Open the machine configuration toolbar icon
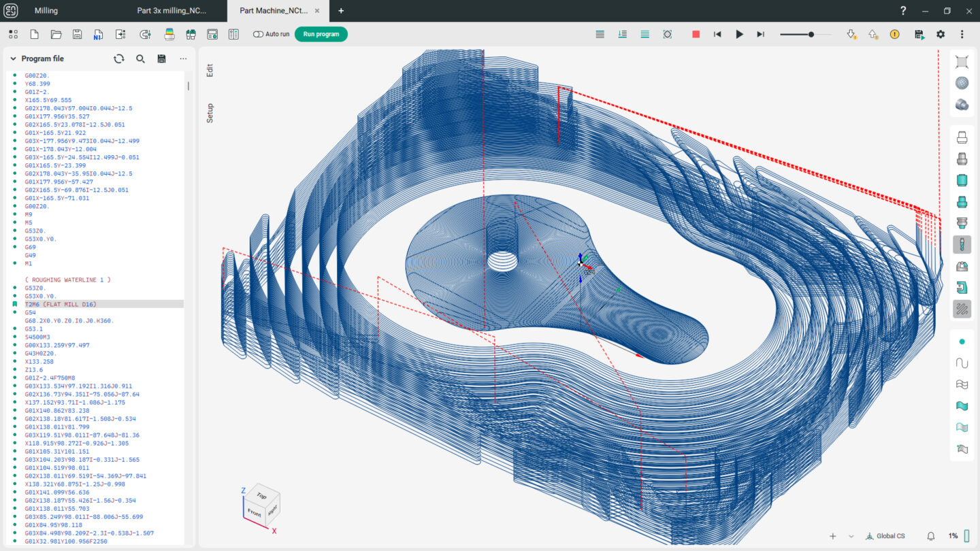This screenshot has width=980, height=551. pyautogui.click(x=212, y=33)
